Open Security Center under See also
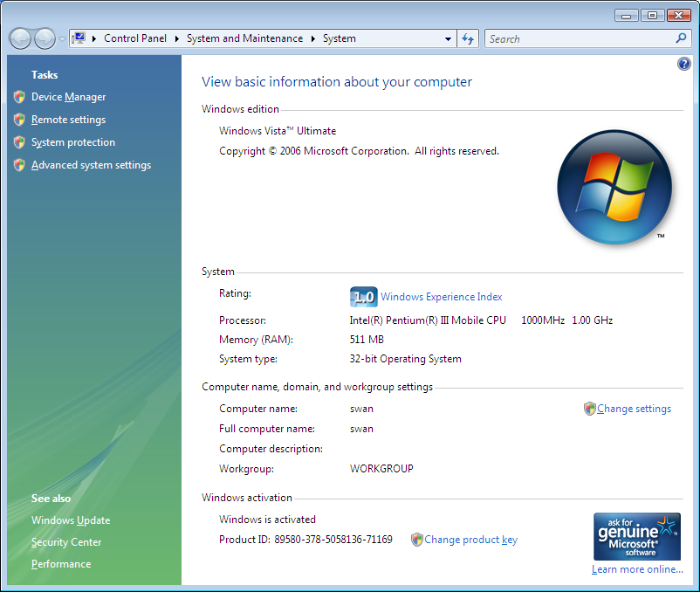 (66, 542)
